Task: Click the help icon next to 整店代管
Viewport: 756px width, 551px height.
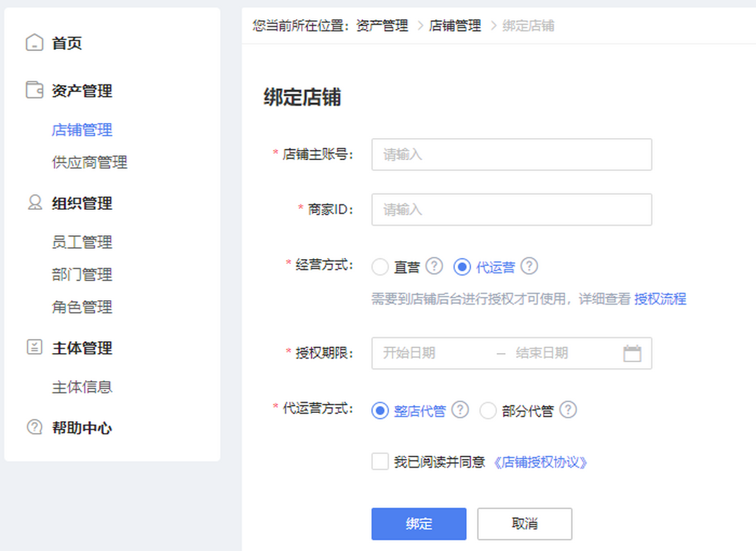Action: [x=460, y=410]
